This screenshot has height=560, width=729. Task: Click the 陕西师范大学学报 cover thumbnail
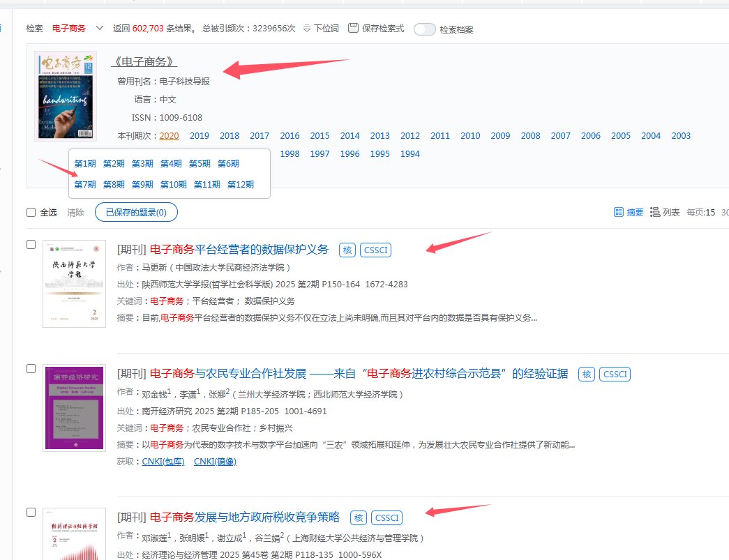75,283
